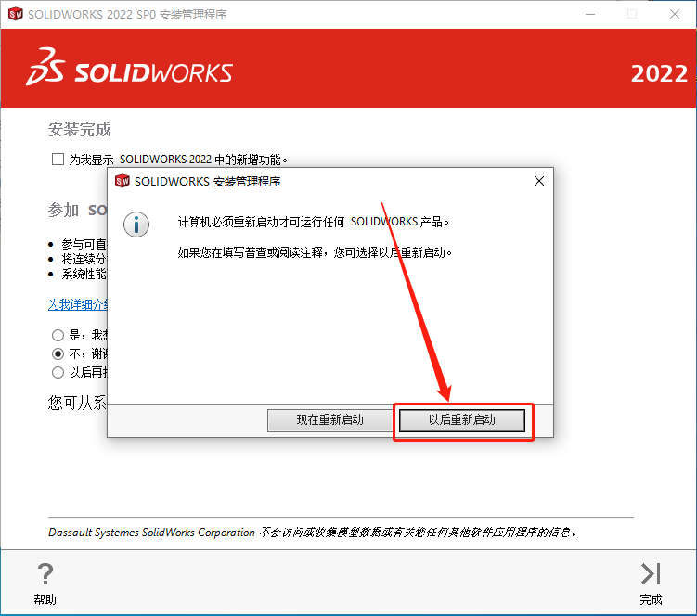
Task: Minimize the installation manager window
Action: click(x=590, y=14)
